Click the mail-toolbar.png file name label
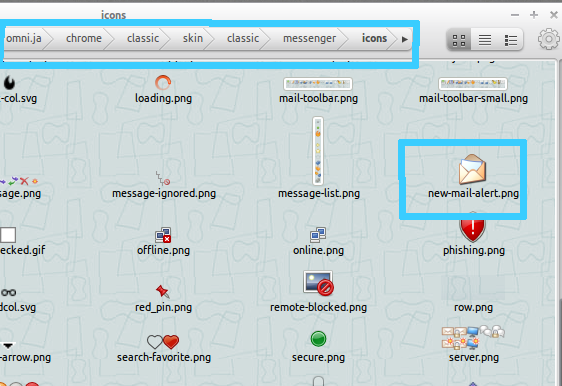Screen dimensions: 562x386 (318, 98)
